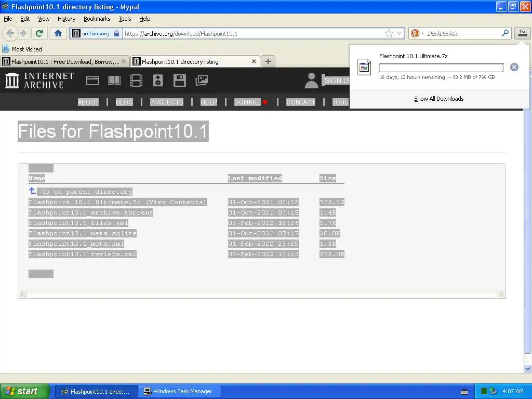Screen dimensions: 532x399
Task: Close the Flashpoint10.1 Free Download tab
Action: (x=124, y=61)
